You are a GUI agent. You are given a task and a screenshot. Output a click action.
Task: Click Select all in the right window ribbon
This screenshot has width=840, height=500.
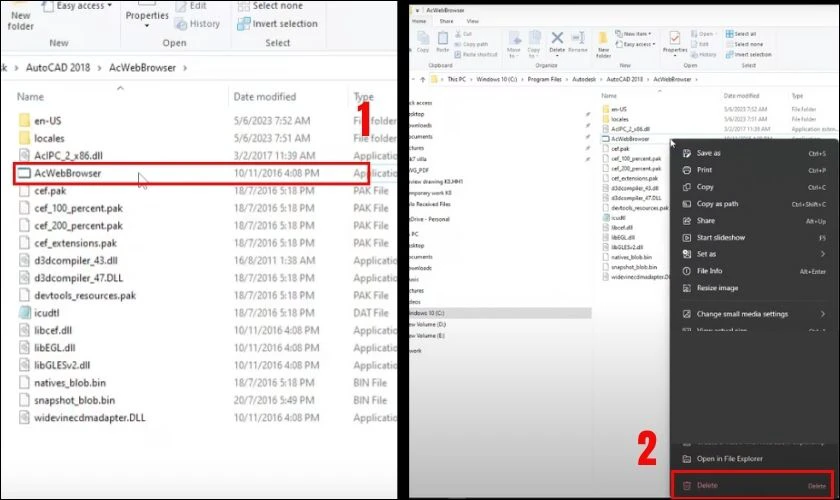pyautogui.click(x=743, y=32)
